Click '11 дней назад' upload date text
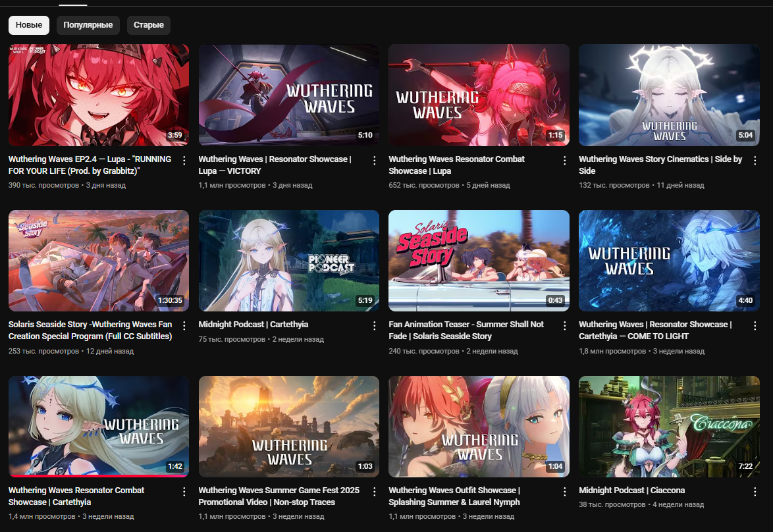This screenshot has width=773, height=532. (680, 186)
